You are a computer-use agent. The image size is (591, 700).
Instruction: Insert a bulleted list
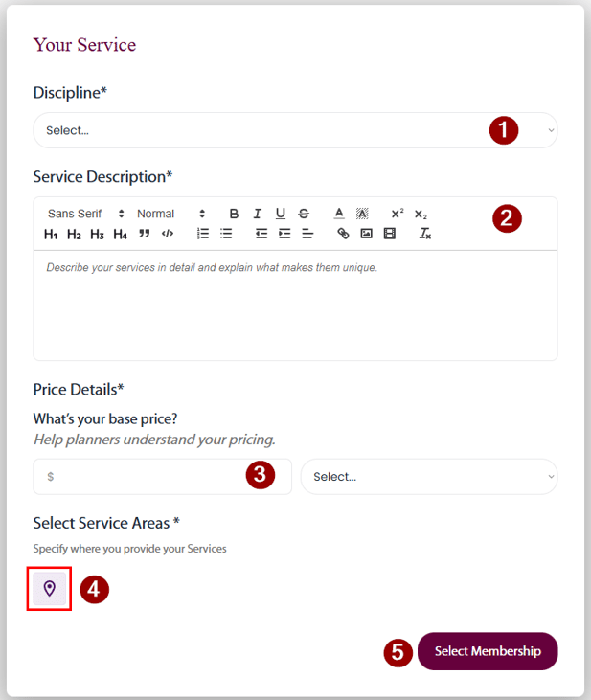click(x=226, y=234)
